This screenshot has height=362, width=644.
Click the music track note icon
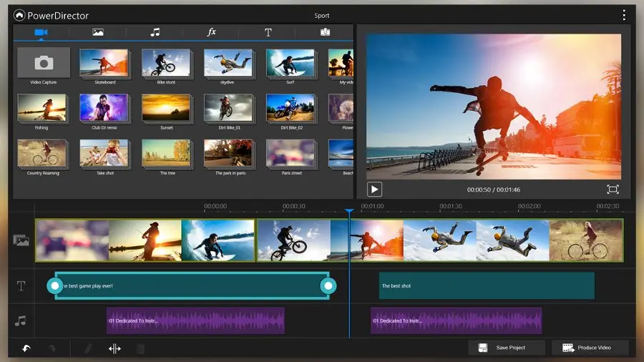(x=21, y=321)
